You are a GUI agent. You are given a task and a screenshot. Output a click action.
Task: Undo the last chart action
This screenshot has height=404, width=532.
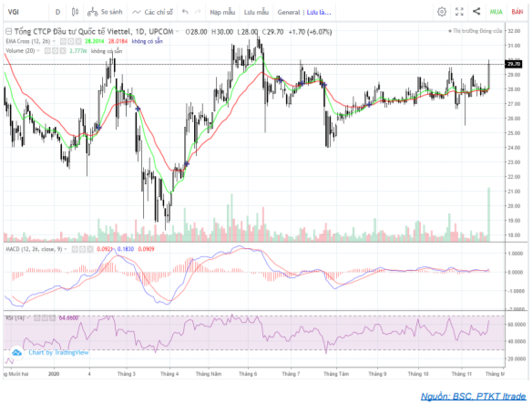tap(185, 12)
